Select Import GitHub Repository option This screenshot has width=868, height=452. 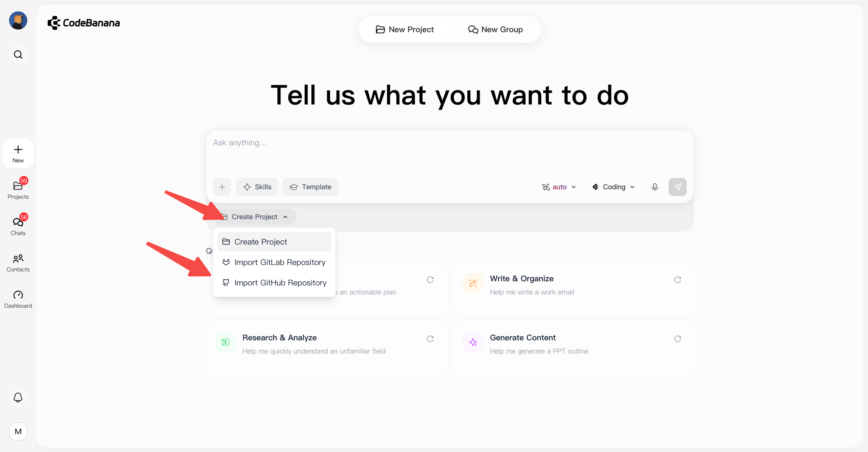pyautogui.click(x=274, y=283)
